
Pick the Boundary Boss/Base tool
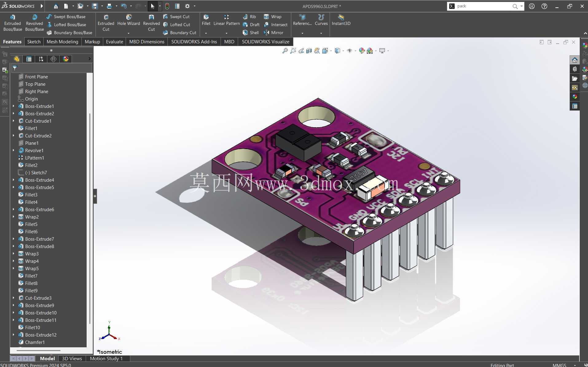(x=69, y=33)
